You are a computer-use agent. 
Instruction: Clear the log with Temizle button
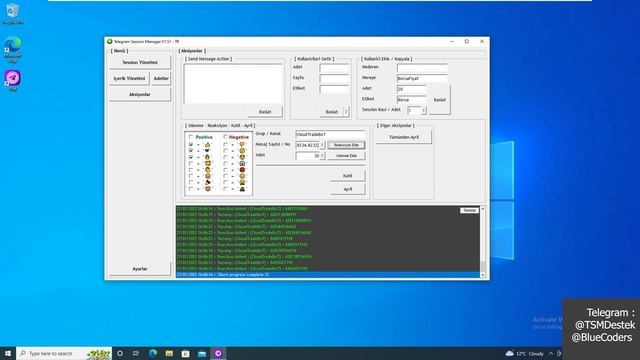pyautogui.click(x=469, y=210)
